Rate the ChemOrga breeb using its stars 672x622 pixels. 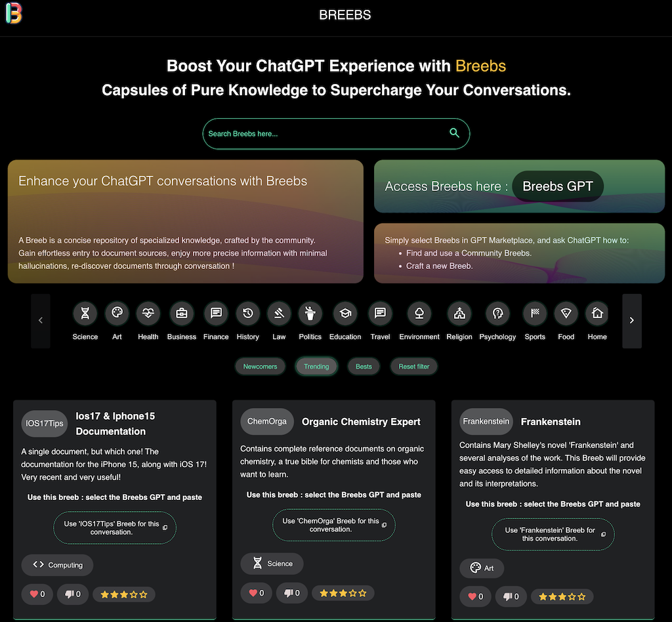coord(343,593)
